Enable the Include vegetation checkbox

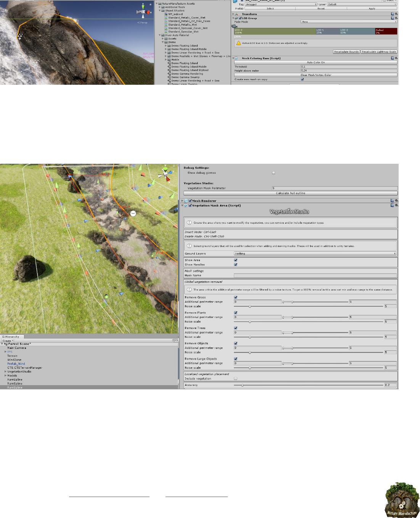(235, 379)
